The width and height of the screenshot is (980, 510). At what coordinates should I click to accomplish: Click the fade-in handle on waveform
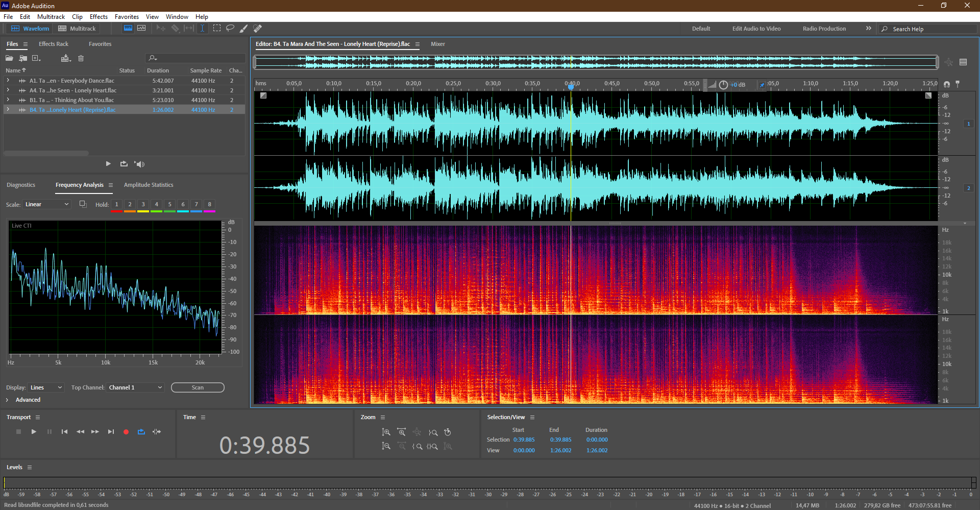[263, 95]
